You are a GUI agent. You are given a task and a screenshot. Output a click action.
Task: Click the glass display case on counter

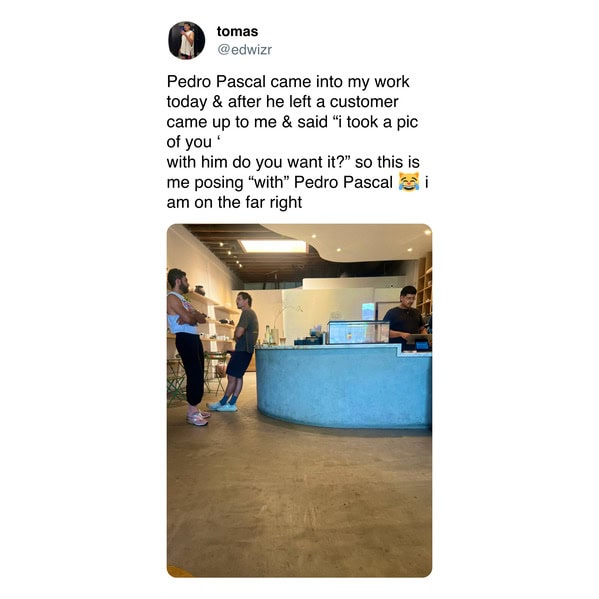point(358,332)
